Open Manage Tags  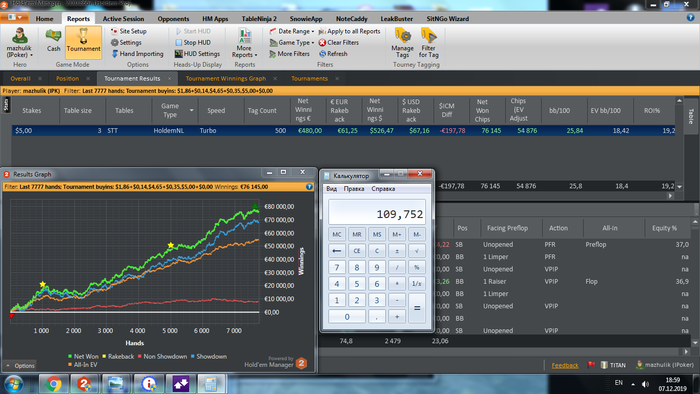[402, 43]
